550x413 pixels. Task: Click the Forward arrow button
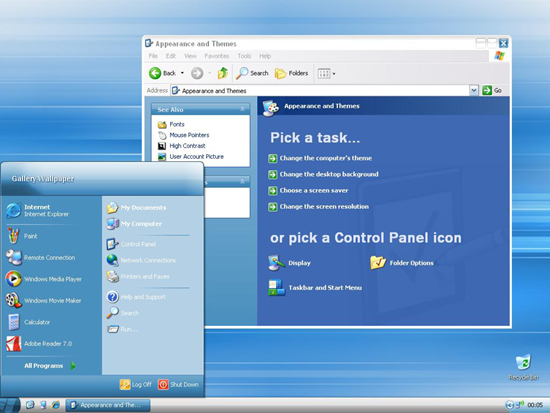(x=197, y=73)
